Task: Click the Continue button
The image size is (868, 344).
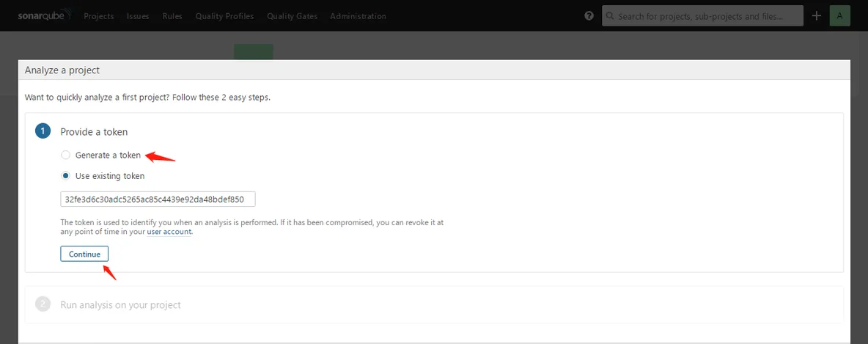Action: [x=85, y=255]
